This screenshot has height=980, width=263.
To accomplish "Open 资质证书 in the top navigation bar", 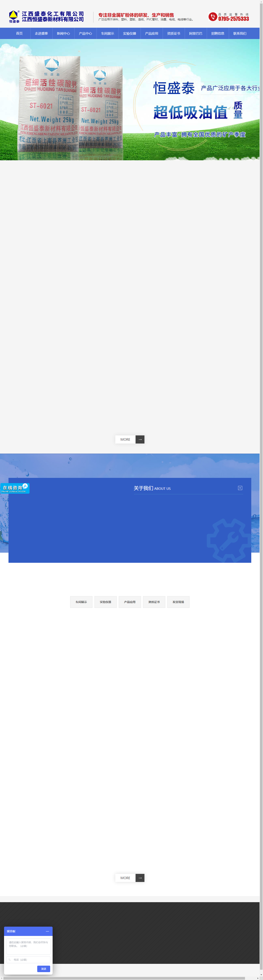I will pos(174,34).
